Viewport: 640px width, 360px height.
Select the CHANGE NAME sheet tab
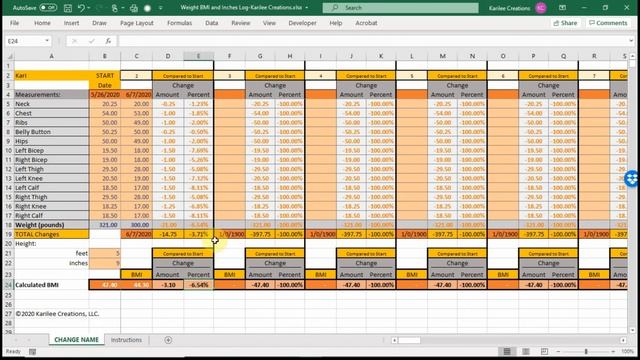(x=76, y=340)
